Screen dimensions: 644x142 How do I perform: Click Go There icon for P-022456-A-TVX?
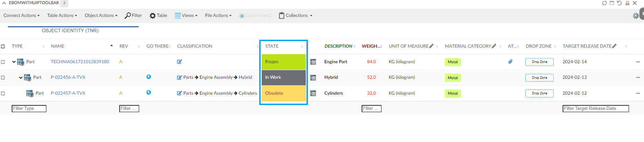click(149, 77)
